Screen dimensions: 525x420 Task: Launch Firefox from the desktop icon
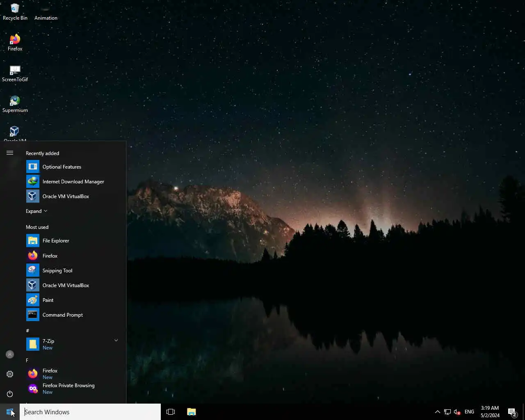pos(15,43)
